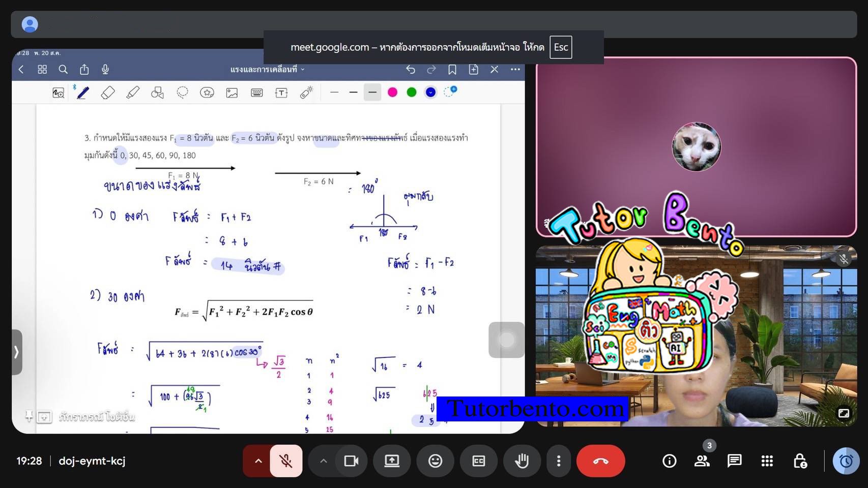Open search in the notes app
The image size is (868, 488).
point(63,70)
